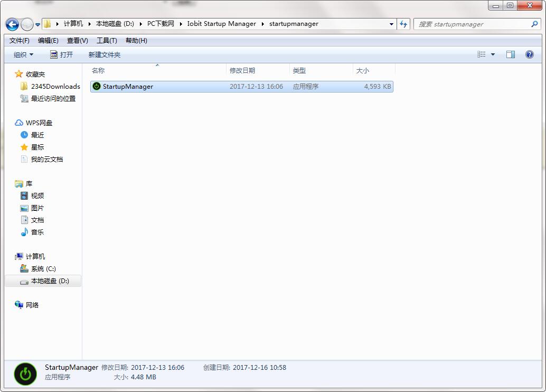The width and height of the screenshot is (546, 392).
Task: Open the recent pages dropdown arrow
Action: coord(37,24)
